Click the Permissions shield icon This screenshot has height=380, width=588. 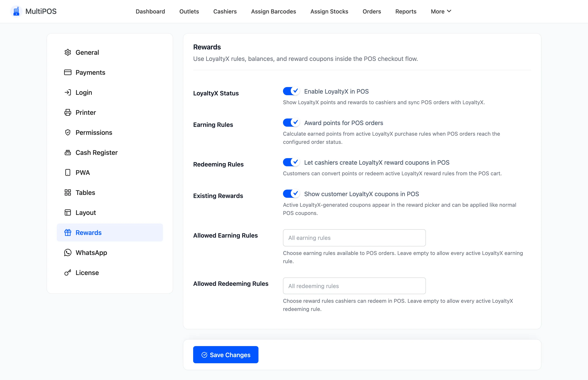68,132
